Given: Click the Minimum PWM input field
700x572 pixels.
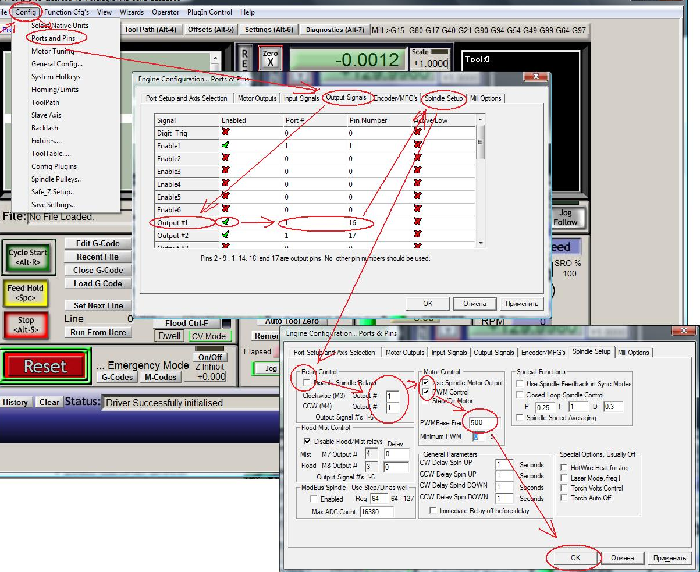Looking at the screenshot, I should point(481,437).
